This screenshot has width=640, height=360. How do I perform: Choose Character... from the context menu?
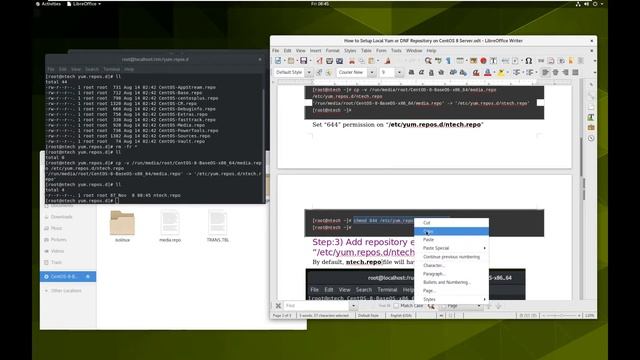tap(451, 265)
